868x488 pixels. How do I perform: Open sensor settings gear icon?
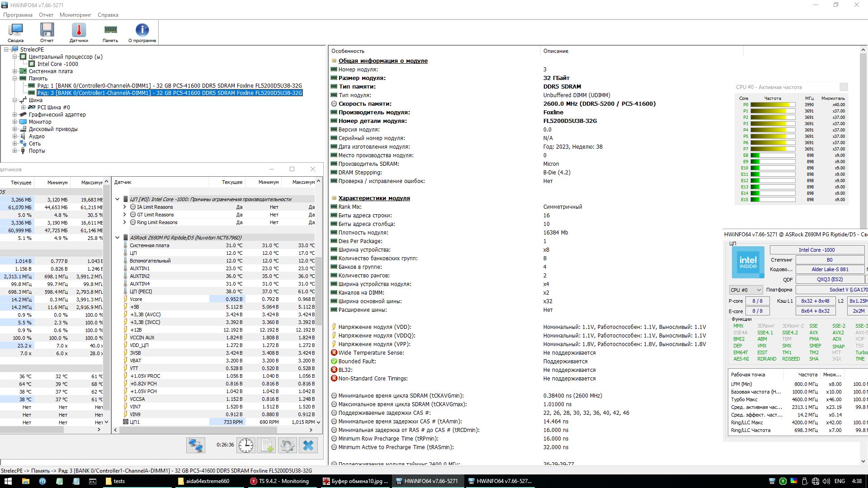(x=287, y=446)
